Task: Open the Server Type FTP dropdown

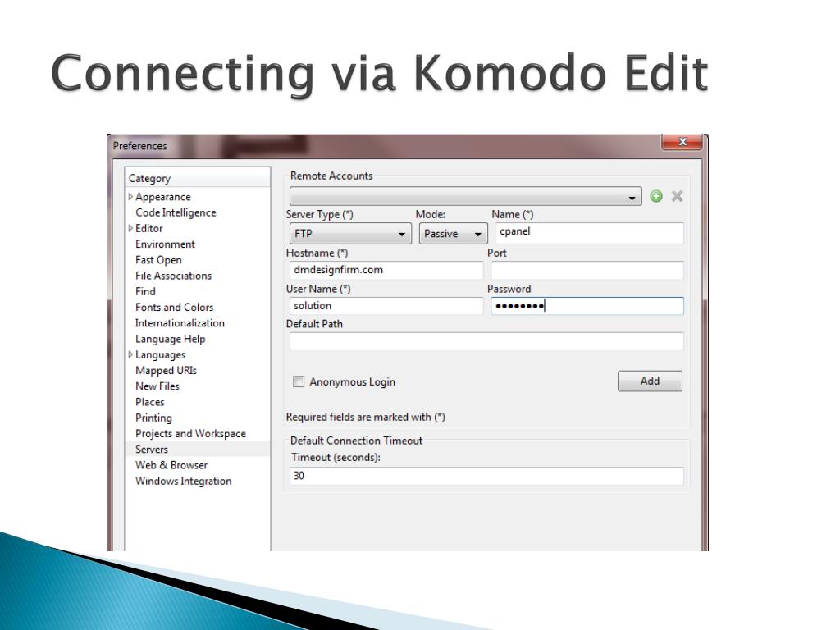Action: click(x=350, y=234)
